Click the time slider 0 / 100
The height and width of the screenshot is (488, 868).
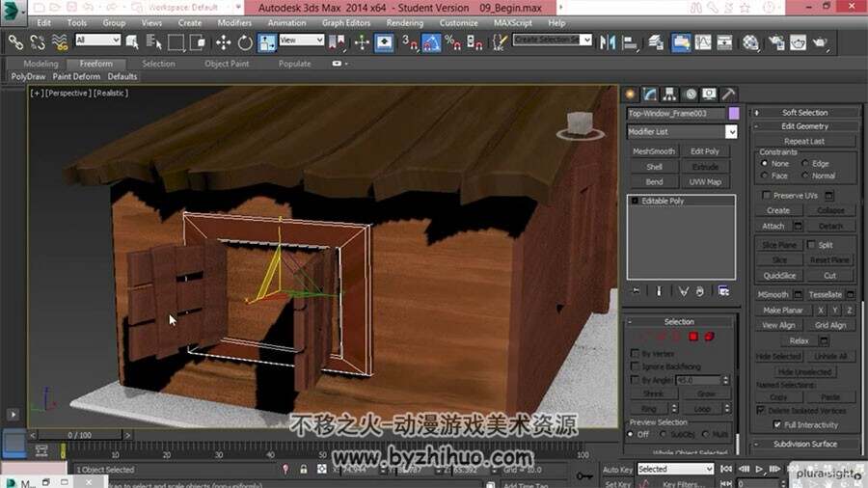click(80, 435)
